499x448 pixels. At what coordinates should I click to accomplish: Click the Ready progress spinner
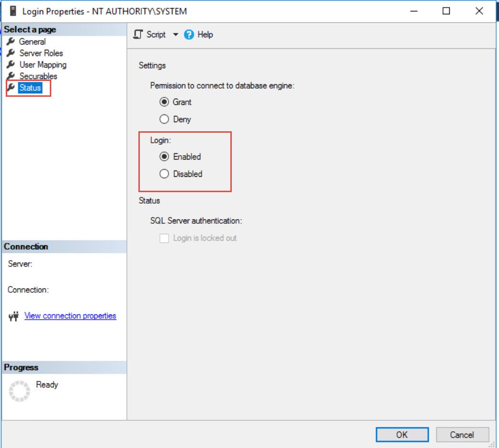tap(20, 391)
